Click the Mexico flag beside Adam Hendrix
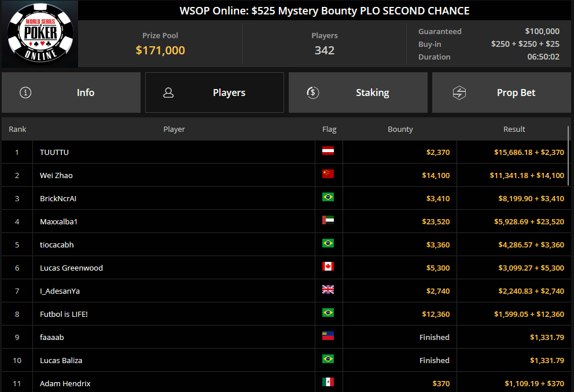Viewport: 574px width, 392px height. pos(328,382)
